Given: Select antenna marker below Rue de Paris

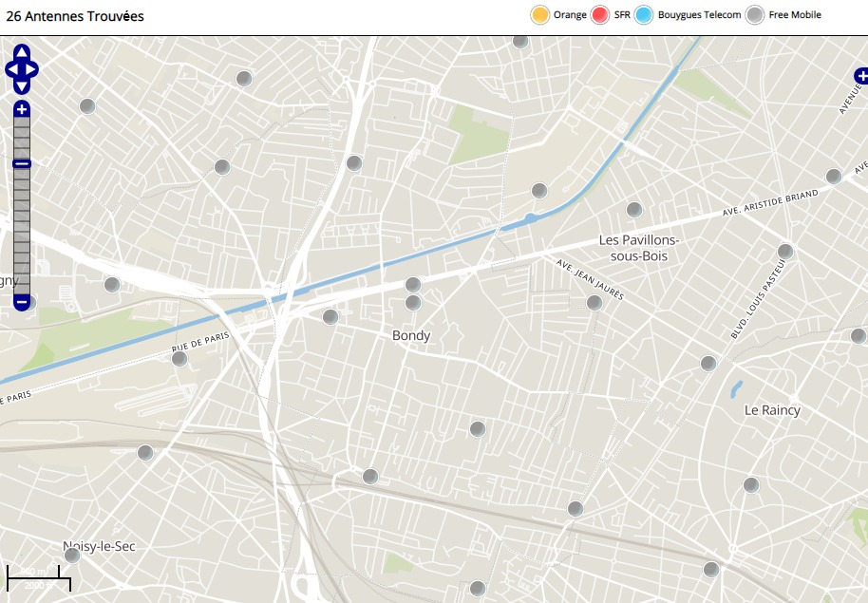Looking at the screenshot, I should pos(179,359).
